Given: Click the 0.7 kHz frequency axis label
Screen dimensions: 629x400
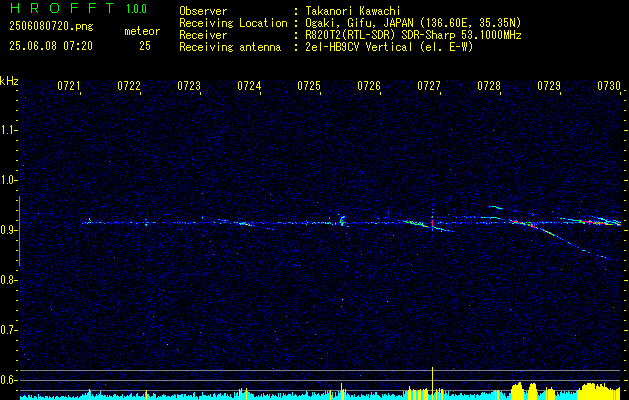Looking at the screenshot, I should 9,330.
